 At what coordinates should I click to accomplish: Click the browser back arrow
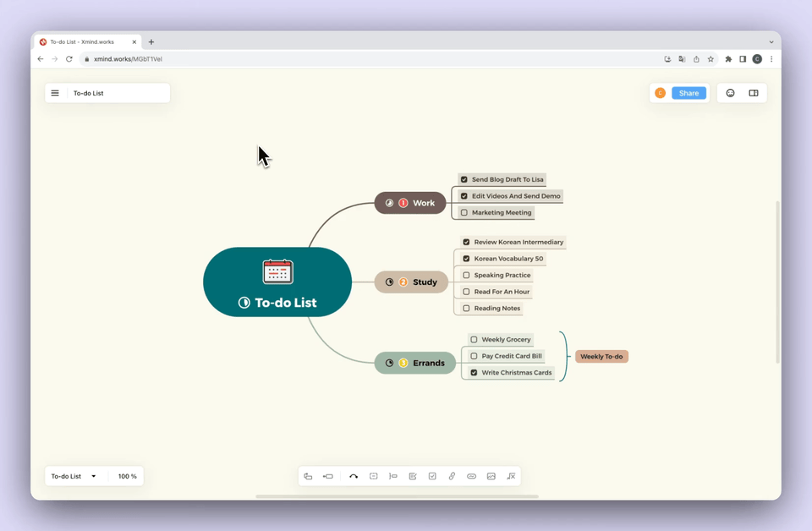click(x=41, y=59)
